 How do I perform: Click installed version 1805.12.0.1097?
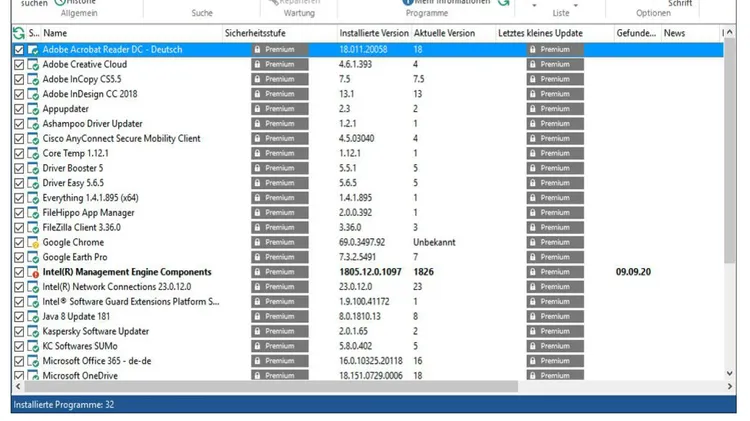tap(370, 272)
